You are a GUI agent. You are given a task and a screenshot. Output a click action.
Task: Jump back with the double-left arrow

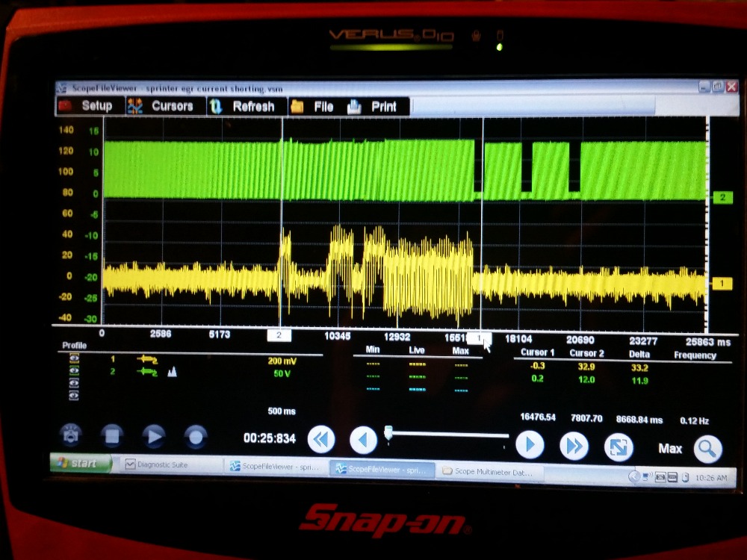pyautogui.click(x=321, y=441)
